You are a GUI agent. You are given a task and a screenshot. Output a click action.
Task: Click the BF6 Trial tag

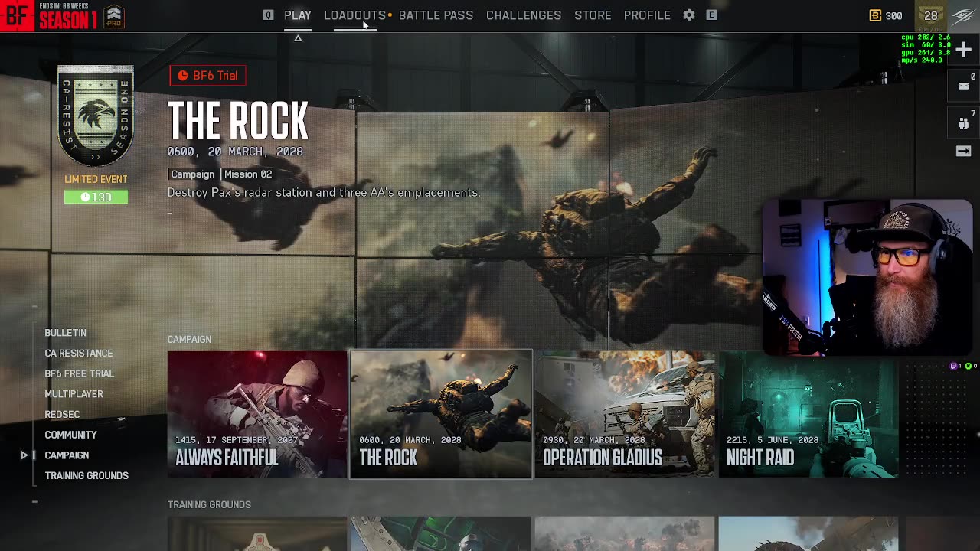(x=207, y=76)
